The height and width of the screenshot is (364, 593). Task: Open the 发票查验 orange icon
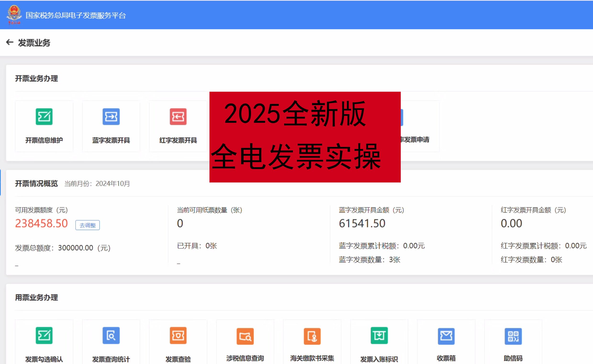click(x=178, y=335)
